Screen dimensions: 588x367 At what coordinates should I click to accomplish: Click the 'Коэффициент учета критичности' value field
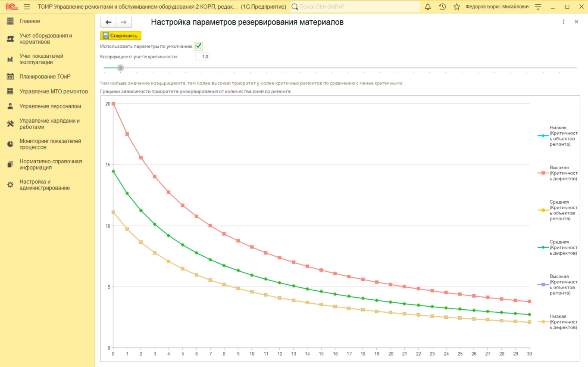point(202,56)
